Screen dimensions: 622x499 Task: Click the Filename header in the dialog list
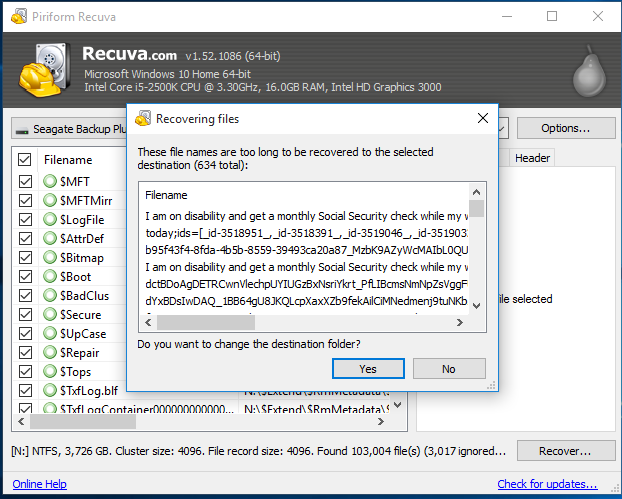[166, 195]
